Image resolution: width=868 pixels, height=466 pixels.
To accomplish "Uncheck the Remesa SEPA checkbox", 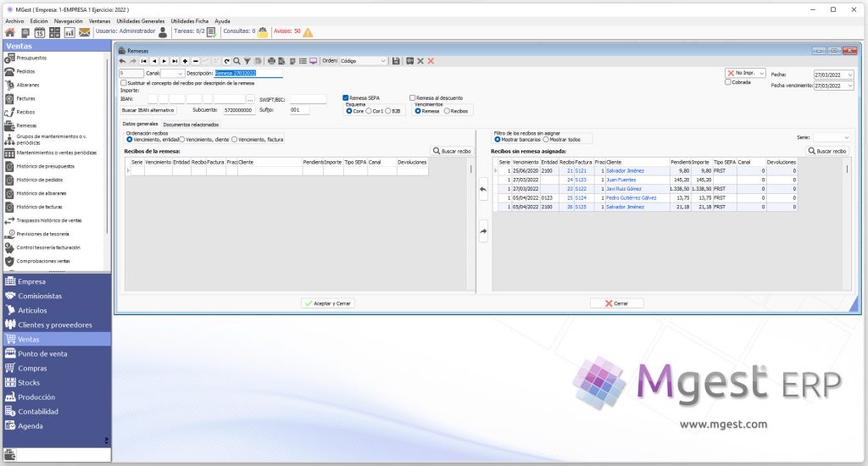I will (x=346, y=98).
